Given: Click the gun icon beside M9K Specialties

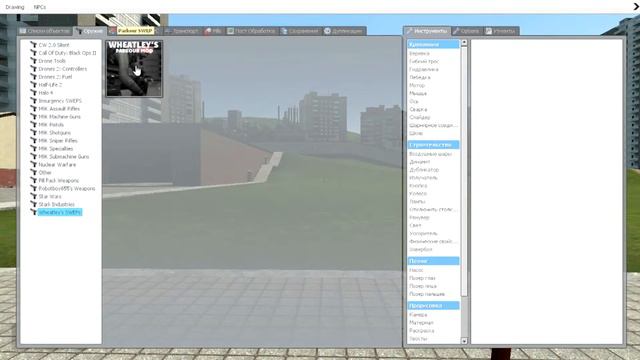Looking at the screenshot, I should 33,149.
